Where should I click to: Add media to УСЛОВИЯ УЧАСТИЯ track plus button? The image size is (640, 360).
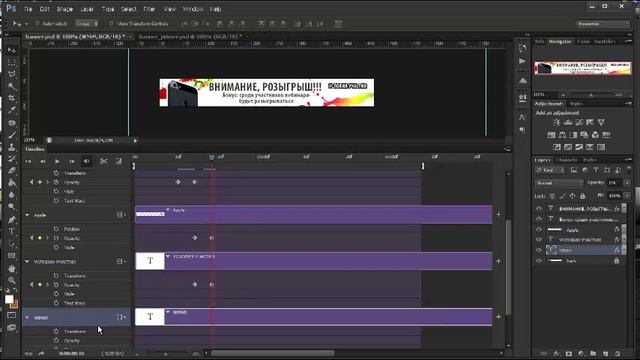[498, 261]
